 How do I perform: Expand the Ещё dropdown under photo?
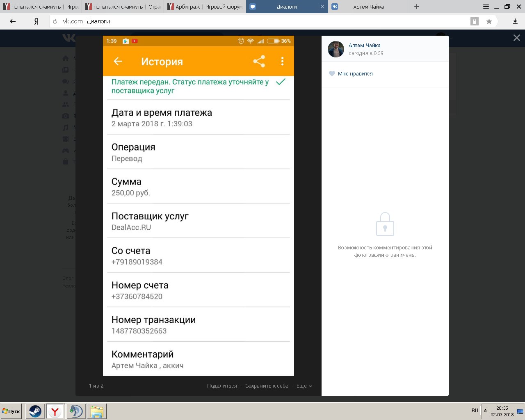304,386
